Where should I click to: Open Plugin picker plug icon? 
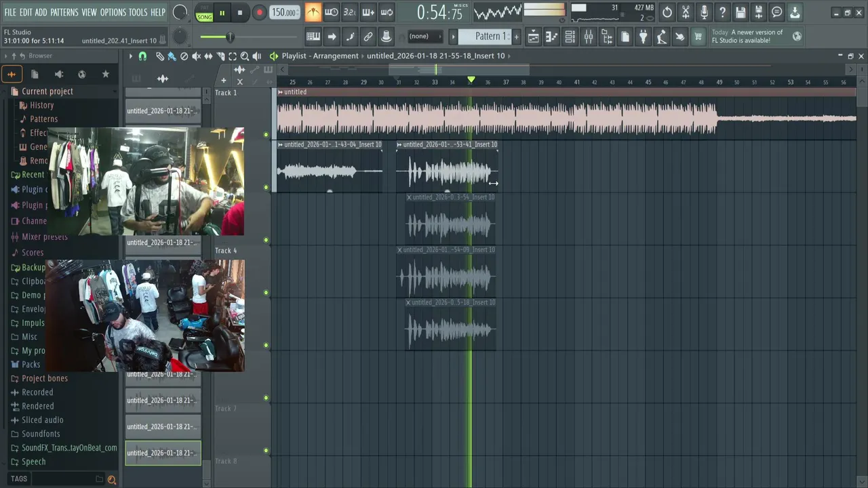643,37
